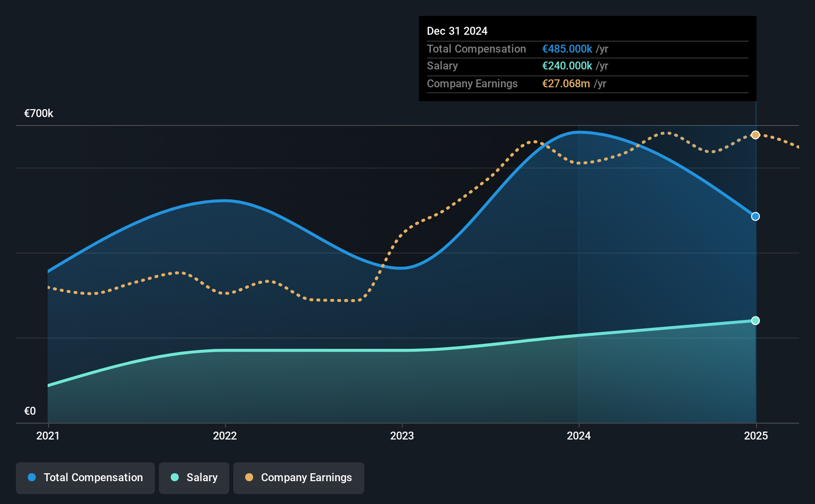Screen dimensions: 815x504
Task: Select the blue Total Compensation data point at 2025
Action: tap(755, 216)
